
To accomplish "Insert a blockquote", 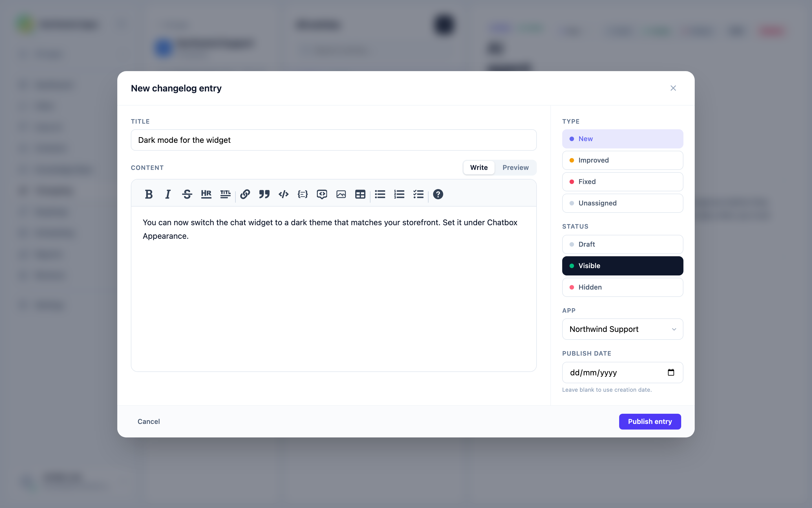I will pos(264,194).
